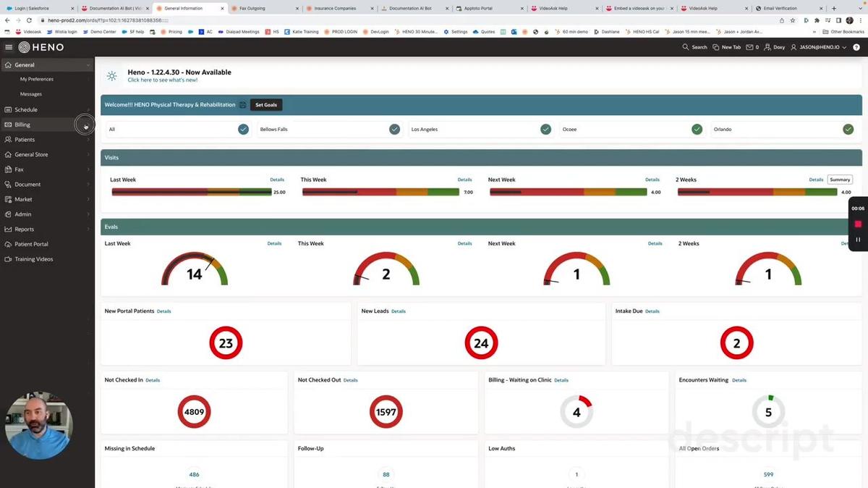
Task: Toggle the hamburger navigation menu
Action: pos(9,47)
